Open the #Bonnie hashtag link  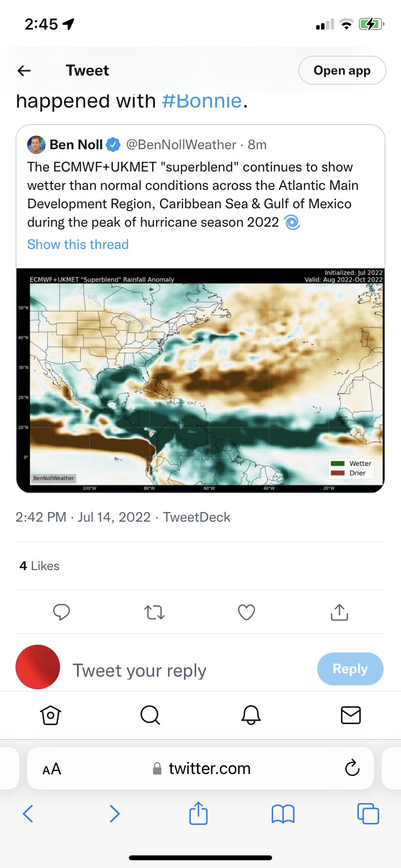201,101
